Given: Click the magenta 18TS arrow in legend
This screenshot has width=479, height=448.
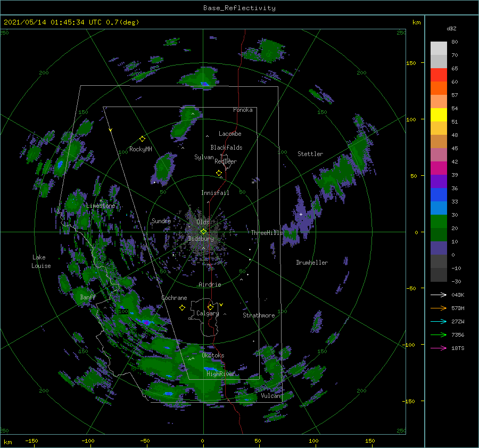Looking at the screenshot, I should [x=439, y=348].
